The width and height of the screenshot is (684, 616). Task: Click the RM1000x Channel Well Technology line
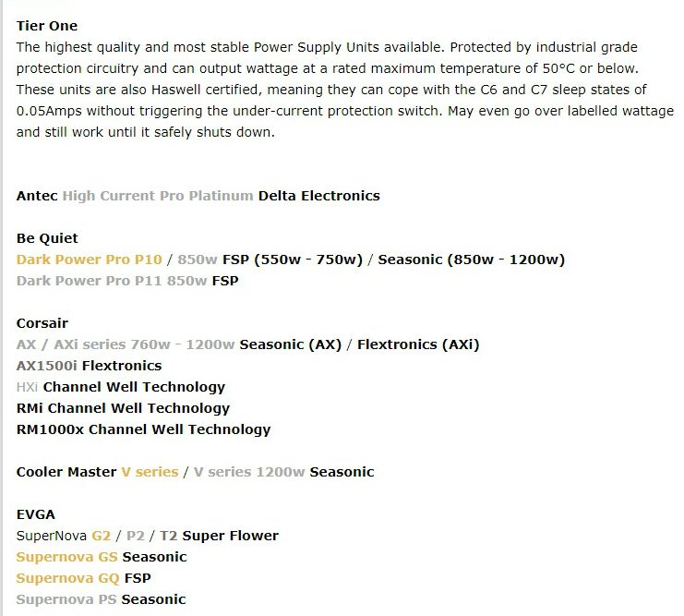pos(143,429)
